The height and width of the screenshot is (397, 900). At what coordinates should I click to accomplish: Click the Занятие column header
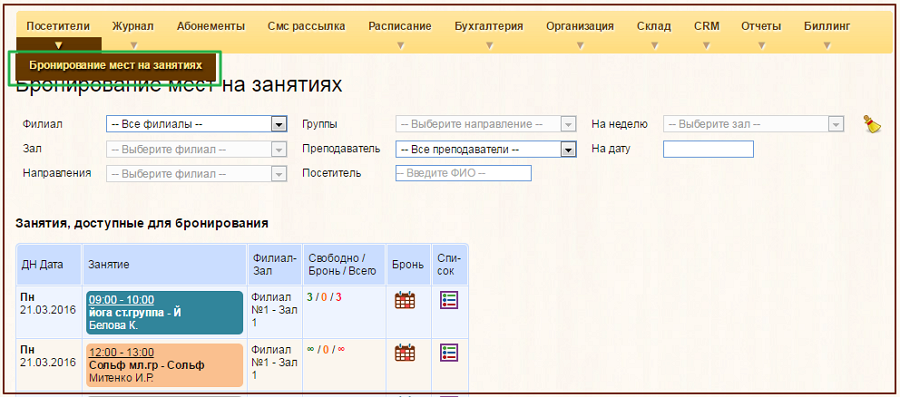pos(165,264)
